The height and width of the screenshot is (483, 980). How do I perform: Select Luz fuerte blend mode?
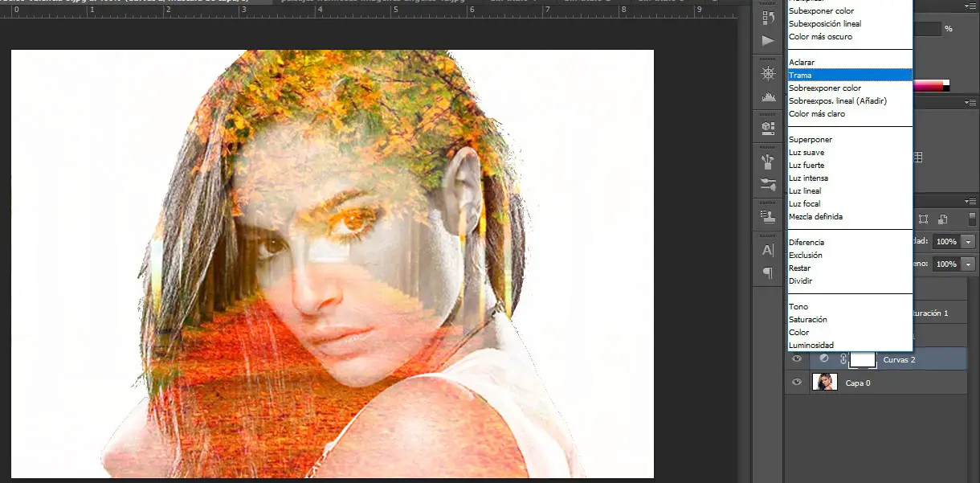[x=849, y=165]
